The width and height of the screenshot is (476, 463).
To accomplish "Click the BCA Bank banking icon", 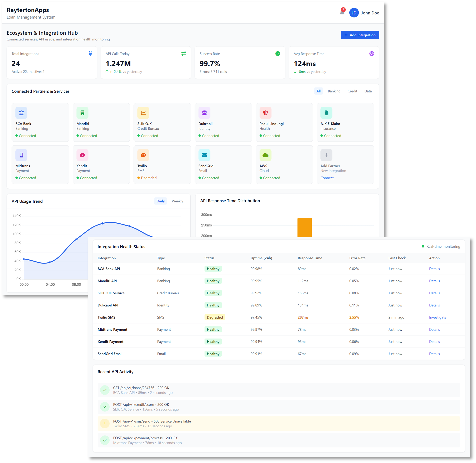I will click(x=21, y=113).
